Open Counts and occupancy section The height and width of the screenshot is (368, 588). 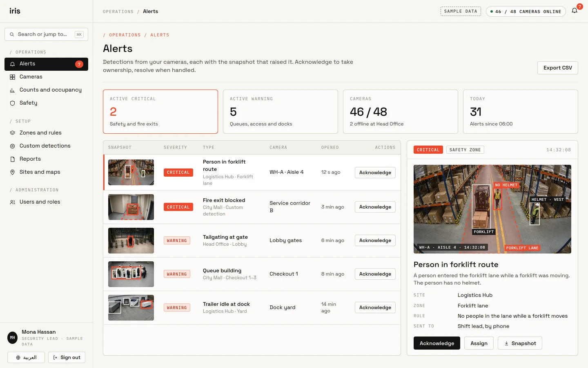tap(46, 90)
